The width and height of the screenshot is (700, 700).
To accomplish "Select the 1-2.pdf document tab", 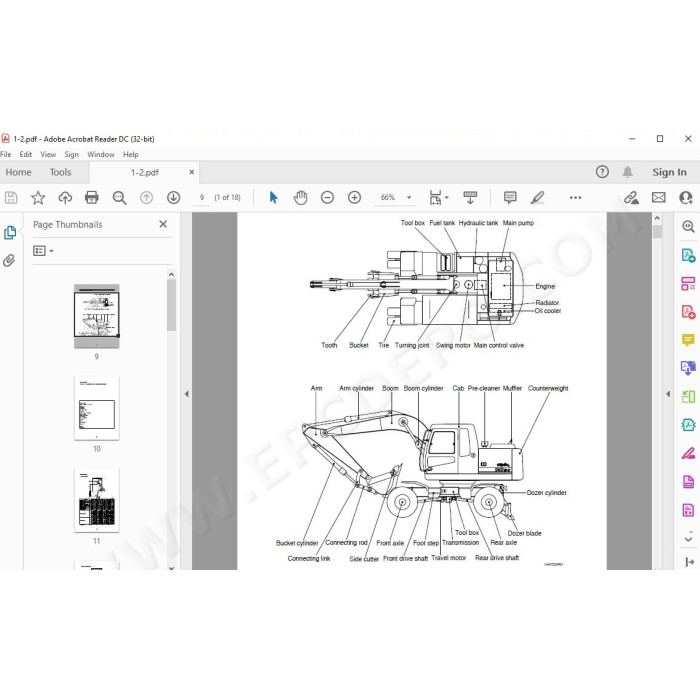I will tap(144, 172).
